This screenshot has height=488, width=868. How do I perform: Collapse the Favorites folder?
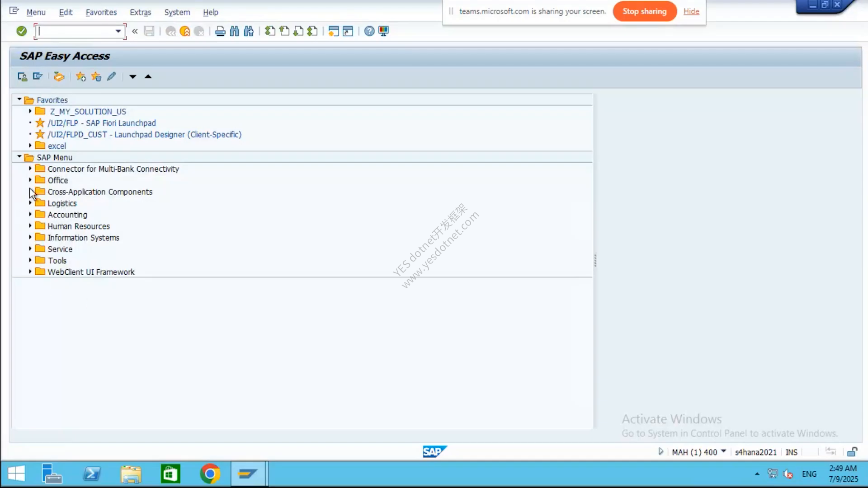pyautogui.click(x=19, y=99)
